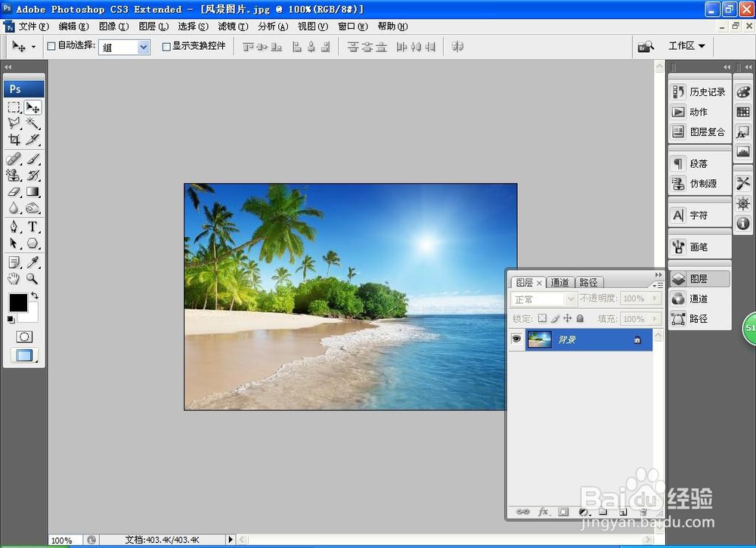The height and width of the screenshot is (548, 756).
Task: Select the Path Selection tool
Action: (14, 243)
